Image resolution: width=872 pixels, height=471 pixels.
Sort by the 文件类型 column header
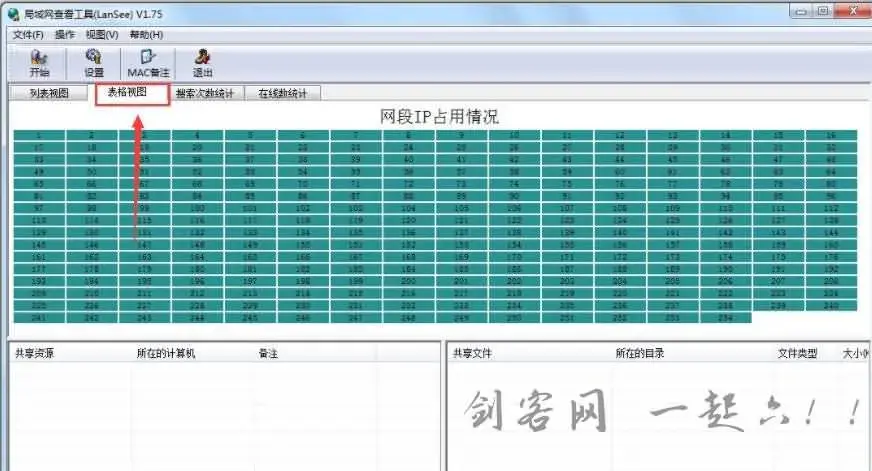click(797, 353)
